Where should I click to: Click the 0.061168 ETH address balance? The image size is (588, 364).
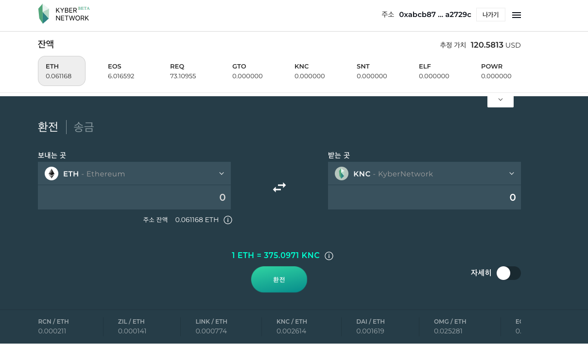[197, 220]
